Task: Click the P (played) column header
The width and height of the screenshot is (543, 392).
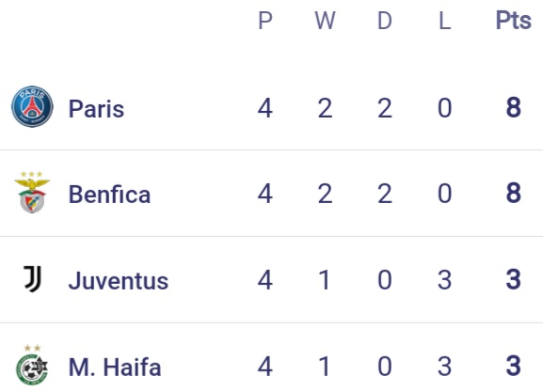Action: click(x=265, y=21)
